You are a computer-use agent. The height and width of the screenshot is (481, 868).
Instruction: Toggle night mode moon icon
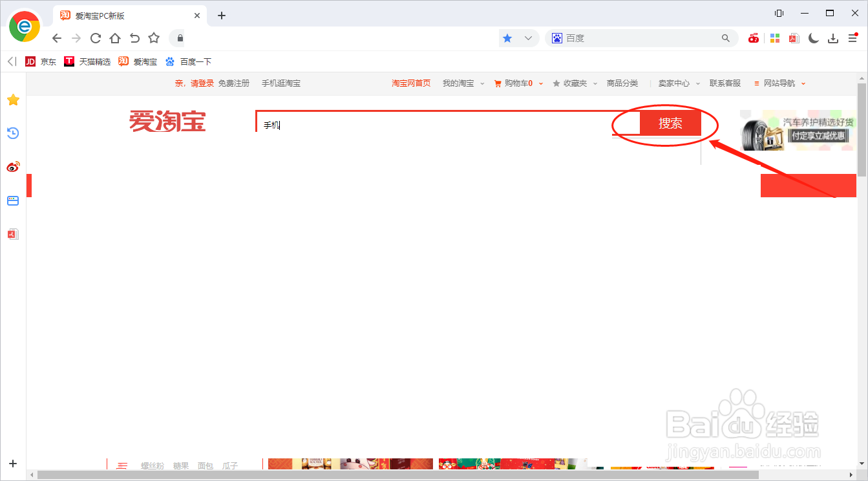click(x=814, y=38)
